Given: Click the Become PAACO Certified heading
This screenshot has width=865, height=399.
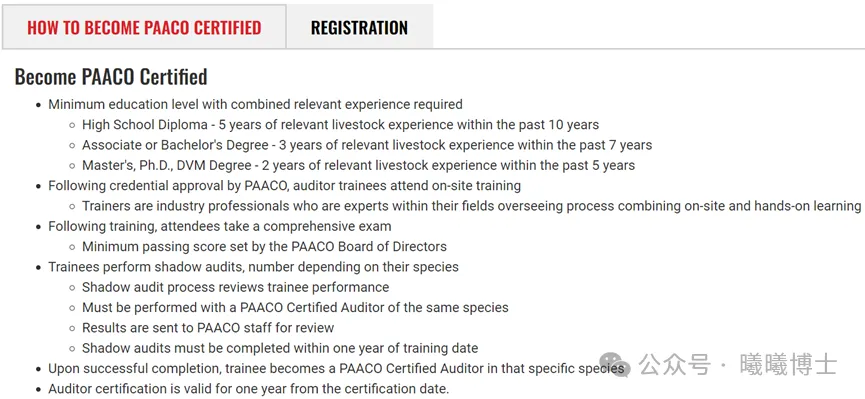Looking at the screenshot, I should tap(111, 77).
